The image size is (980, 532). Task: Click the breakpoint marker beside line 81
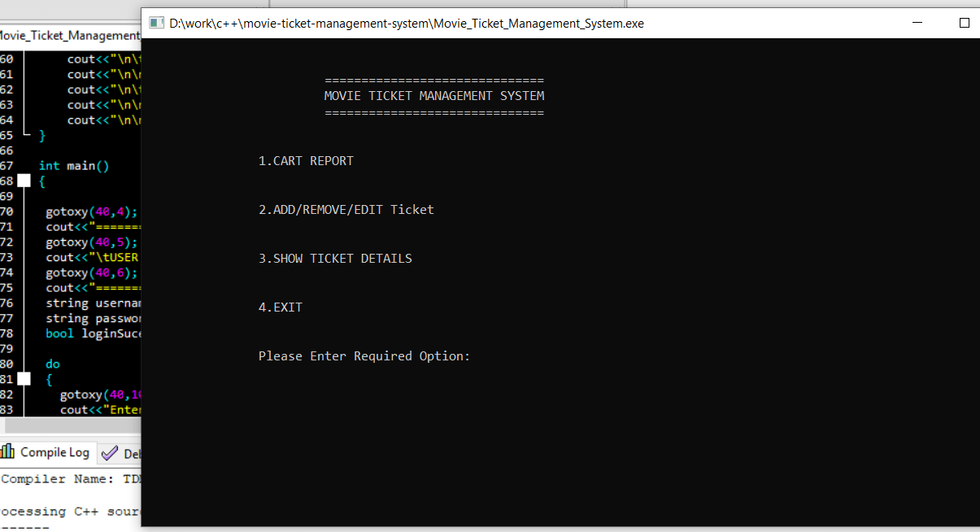[24, 378]
